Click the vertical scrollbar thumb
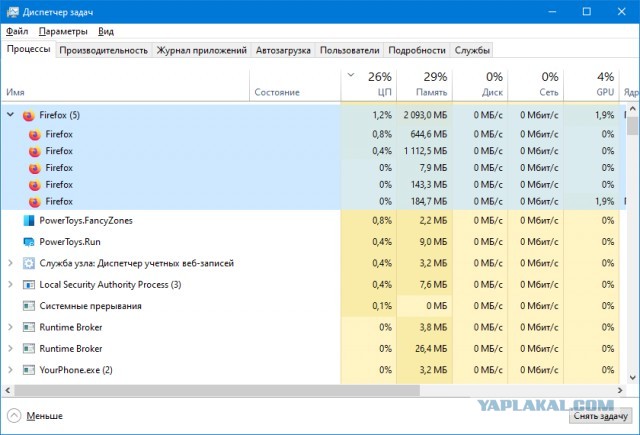The image size is (640, 435). (x=633, y=124)
